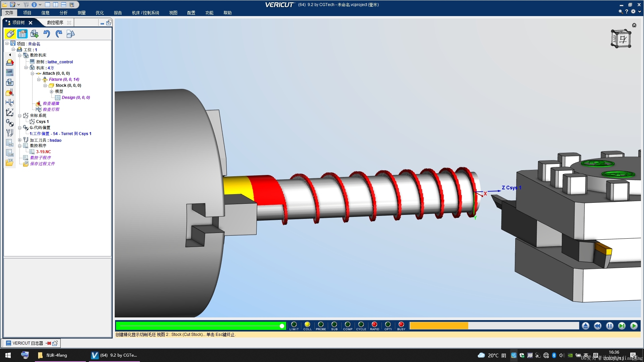Click the search magnifier icon in title area
Image resolution: width=644 pixels, height=362 pixels.
[x=621, y=11]
